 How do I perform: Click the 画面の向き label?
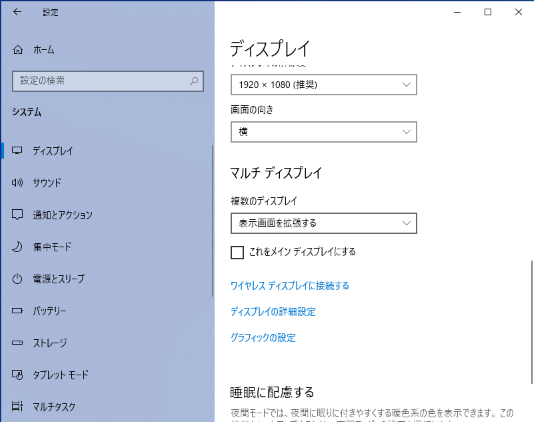coord(252,110)
